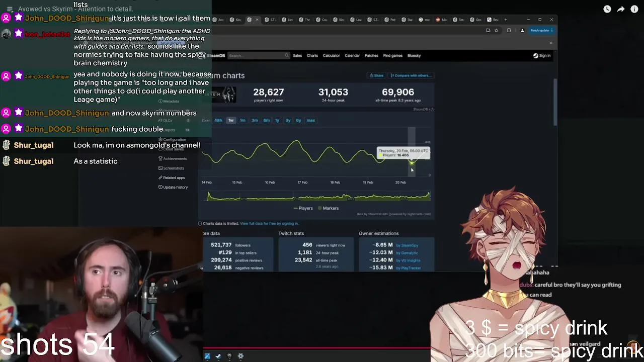Open the Calculator menu item
Viewport: 644px width, 362px height.
click(331, 55)
